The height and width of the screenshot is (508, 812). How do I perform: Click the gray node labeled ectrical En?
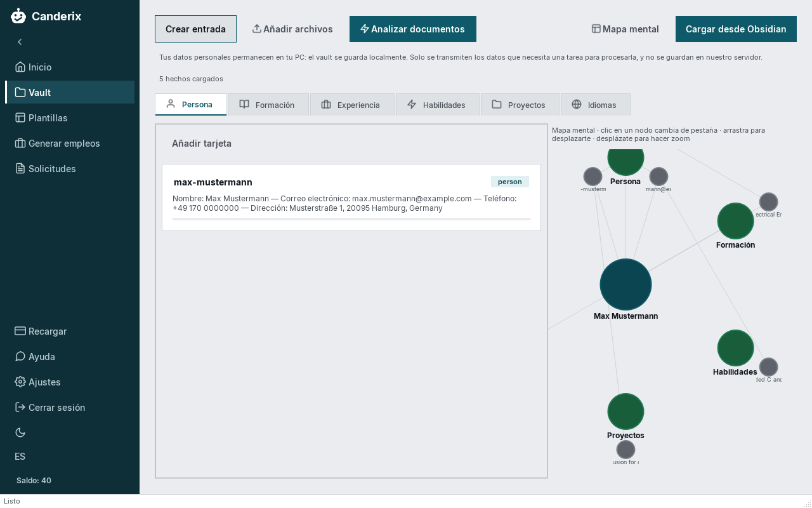coord(769,202)
